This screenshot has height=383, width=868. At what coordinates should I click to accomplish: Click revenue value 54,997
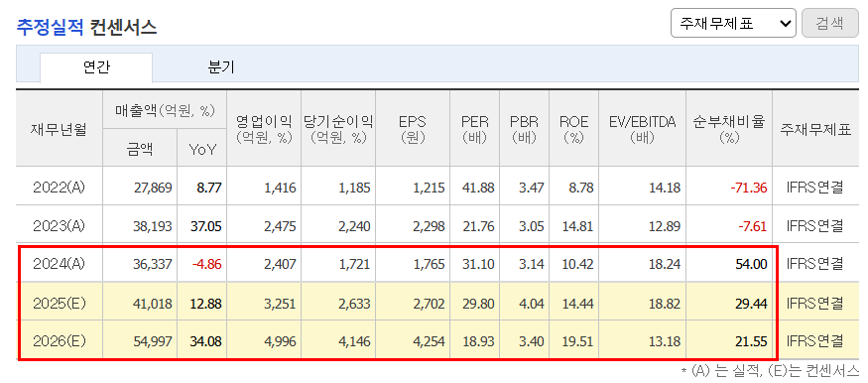(x=153, y=342)
